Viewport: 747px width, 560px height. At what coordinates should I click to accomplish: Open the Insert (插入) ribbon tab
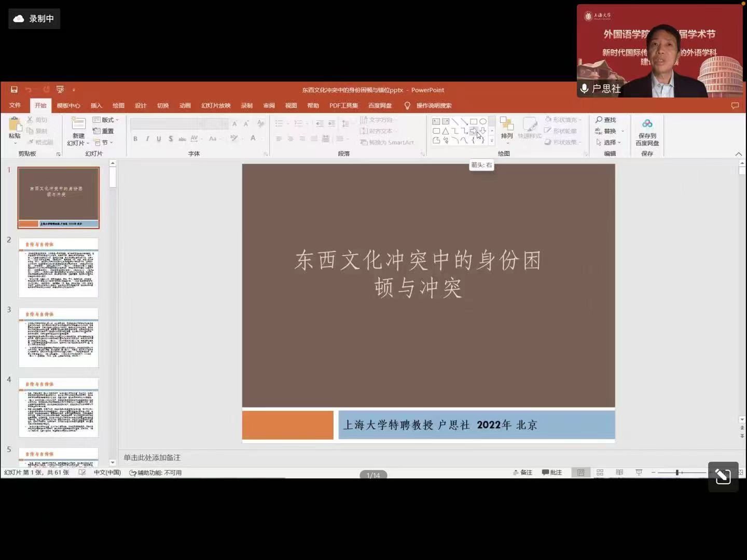point(96,106)
